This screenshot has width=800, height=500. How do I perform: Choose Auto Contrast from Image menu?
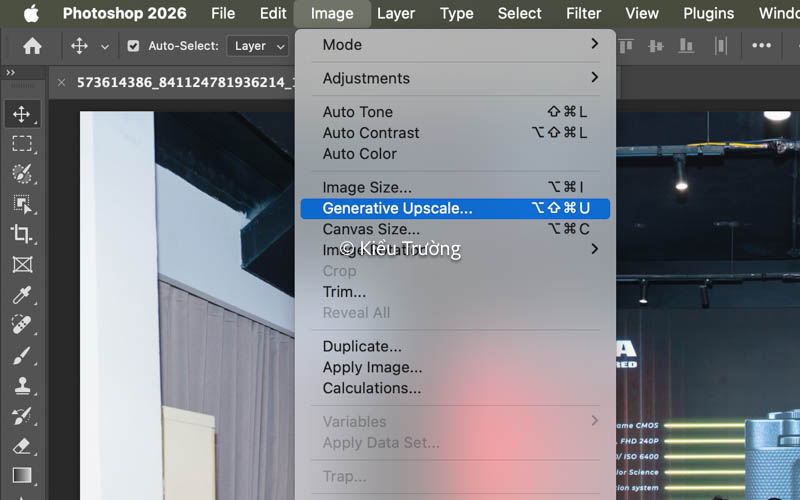[x=455, y=133]
